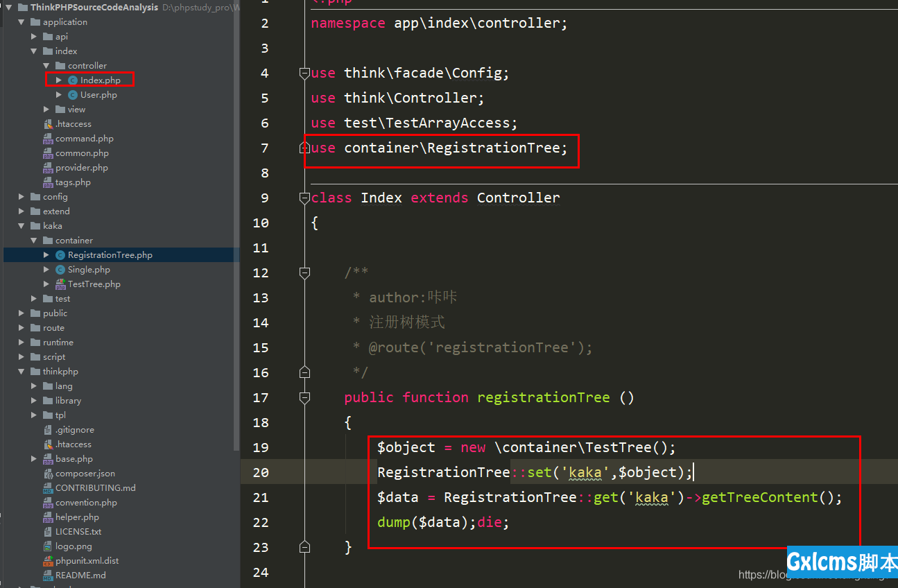Open composer.json file
Screen dimensions: 898x588
coord(85,474)
